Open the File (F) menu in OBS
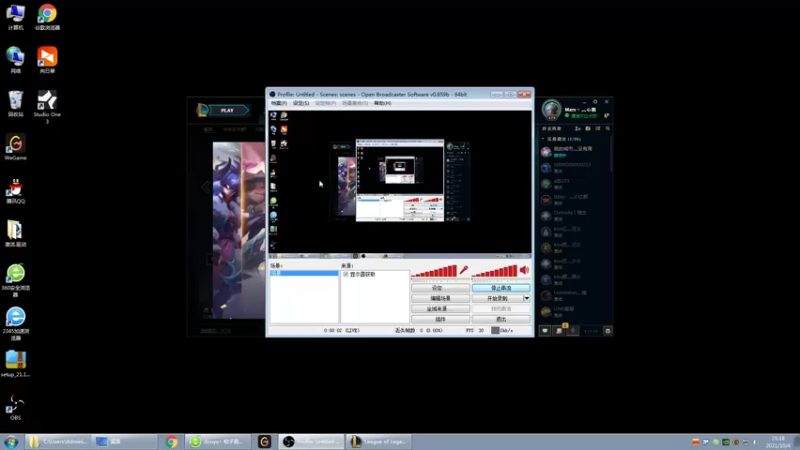This screenshot has width=800, height=450. (279, 103)
